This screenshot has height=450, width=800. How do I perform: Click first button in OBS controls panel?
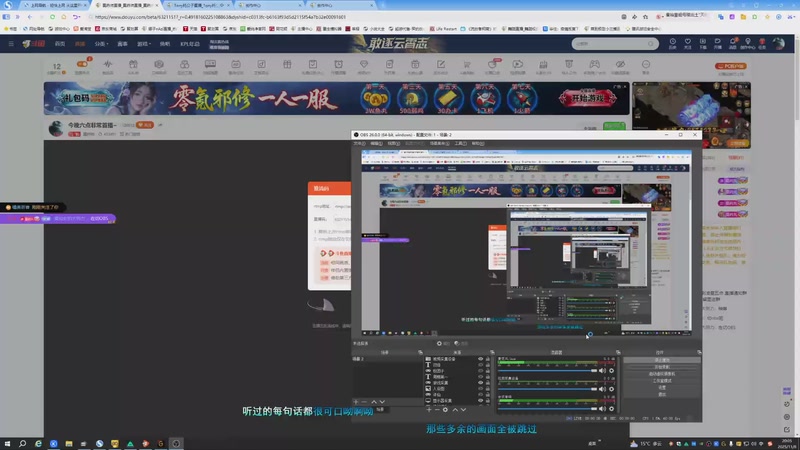(x=662, y=360)
